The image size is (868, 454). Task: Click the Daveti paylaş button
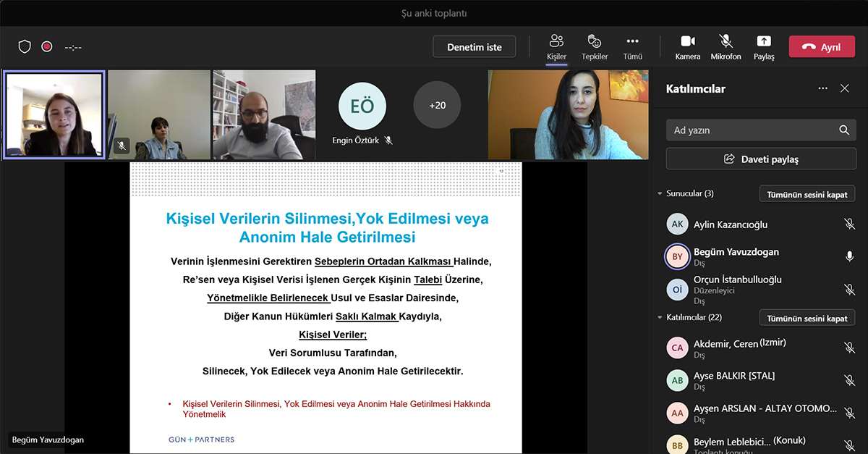760,159
